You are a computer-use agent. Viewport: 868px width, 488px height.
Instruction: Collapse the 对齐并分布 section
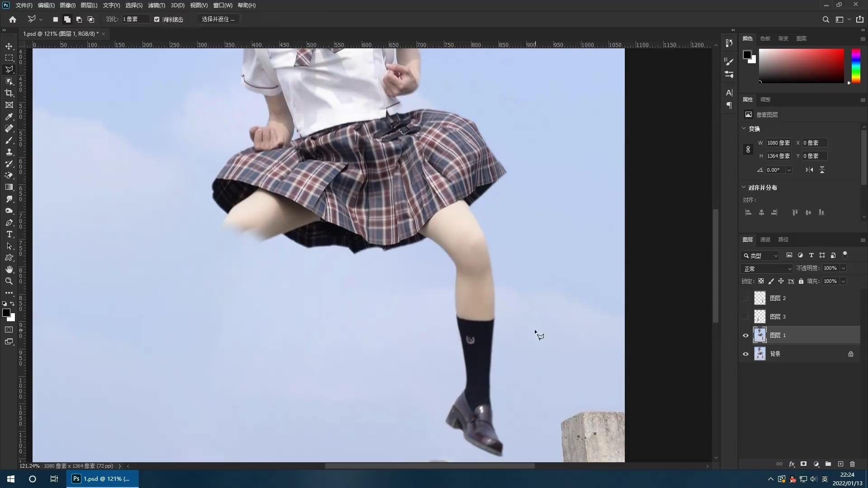(744, 187)
